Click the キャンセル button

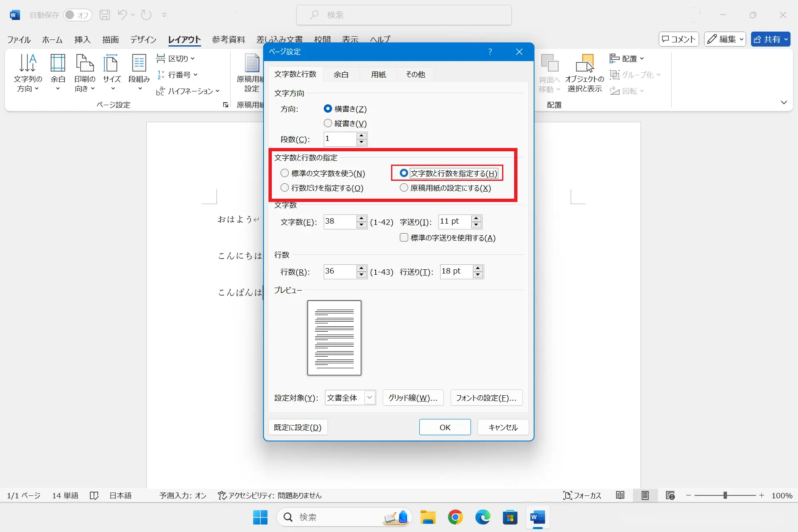click(x=503, y=427)
